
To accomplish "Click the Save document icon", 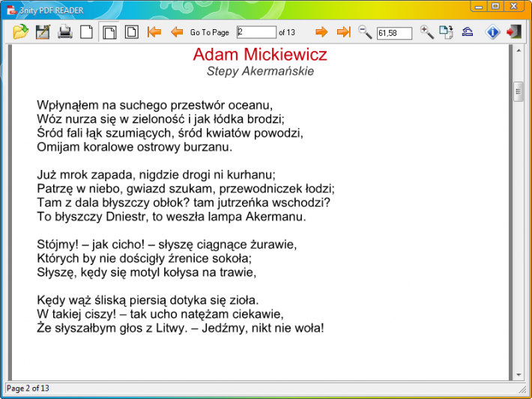I will click(x=43, y=32).
